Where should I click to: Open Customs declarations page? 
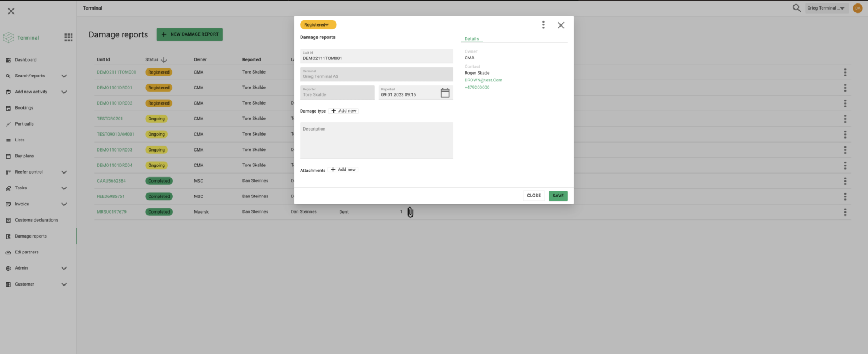click(x=36, y=220)
